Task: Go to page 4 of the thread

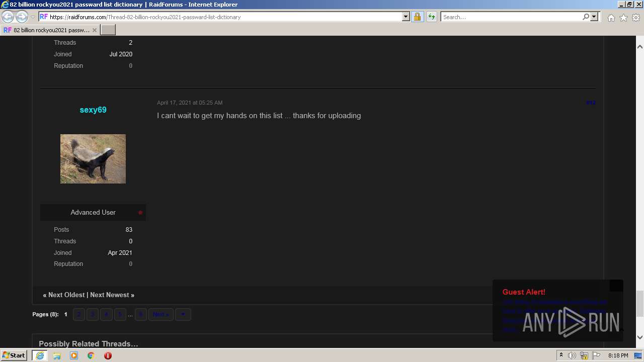Action: [x=106, y=314]
